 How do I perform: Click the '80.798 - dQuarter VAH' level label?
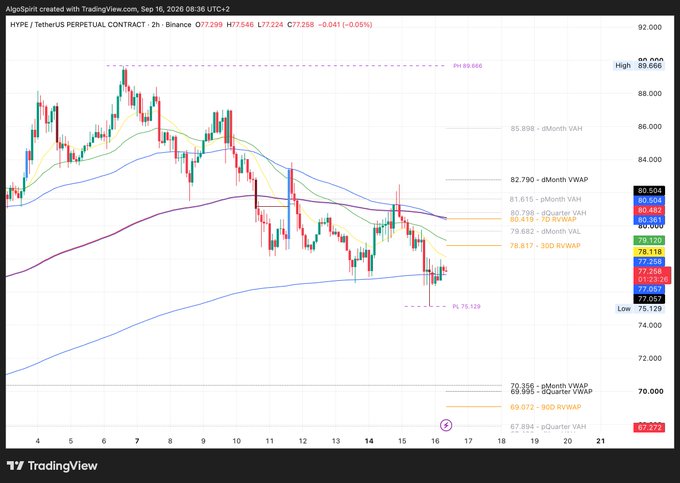(548, 213)
